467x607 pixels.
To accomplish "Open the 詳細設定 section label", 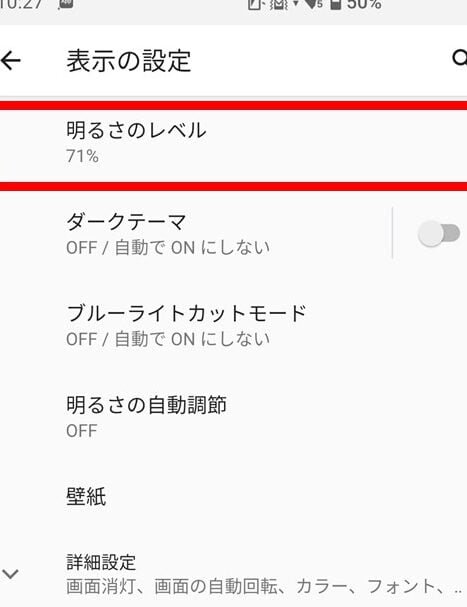I will pyautogui.click(x=101, y=562).
